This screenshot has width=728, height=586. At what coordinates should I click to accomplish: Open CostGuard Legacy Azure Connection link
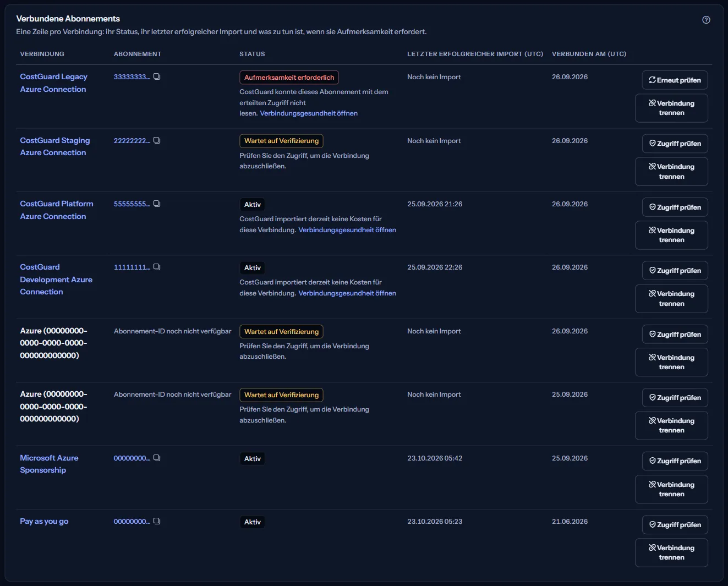(x=53, y=83)
